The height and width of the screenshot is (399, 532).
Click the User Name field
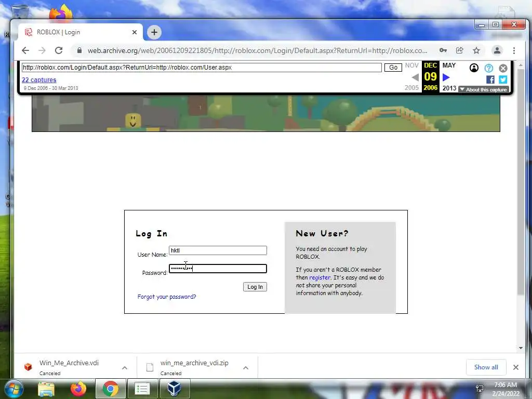(218, 250)
